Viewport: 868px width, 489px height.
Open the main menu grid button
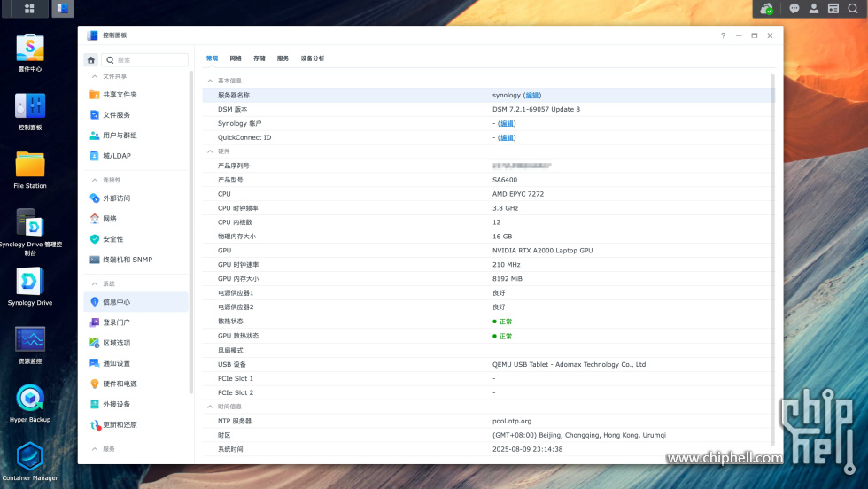[x=29, y=8]
